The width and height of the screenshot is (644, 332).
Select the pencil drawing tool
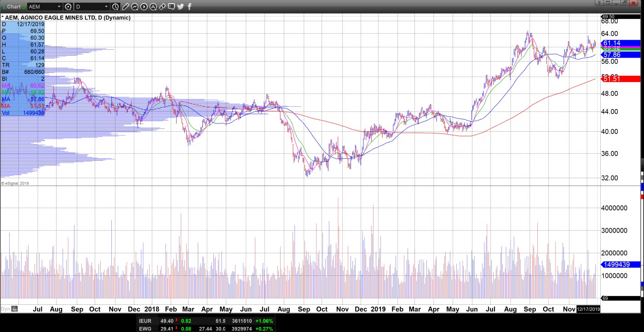(x=125, y=6)
